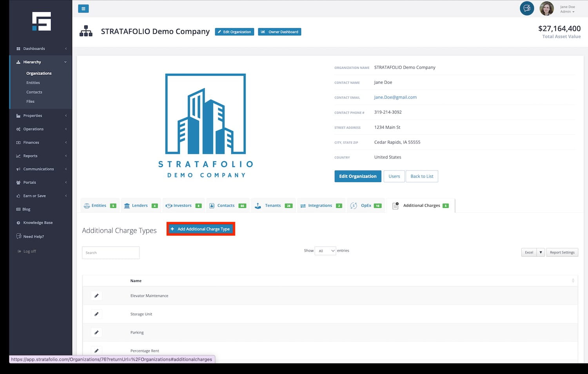Click the edit pencil for Parking row
This screenshot has width=588, height=374.
(96, 332)
